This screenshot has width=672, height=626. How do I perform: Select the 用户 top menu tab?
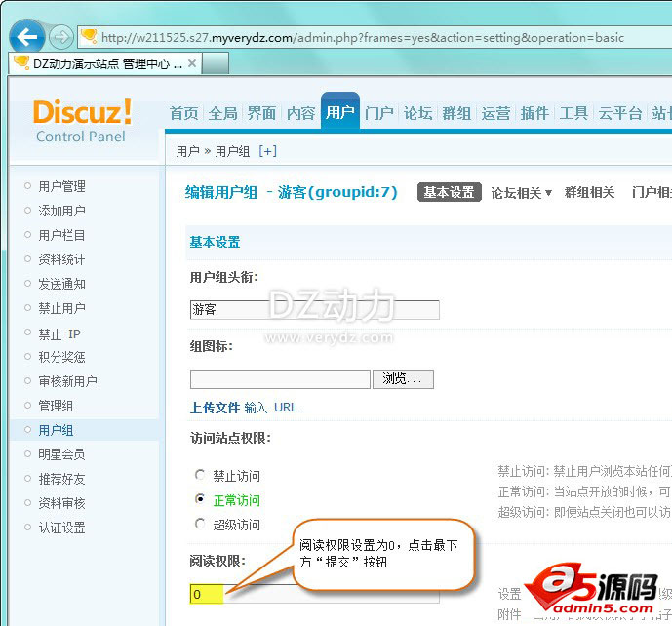tap(339, 112)
